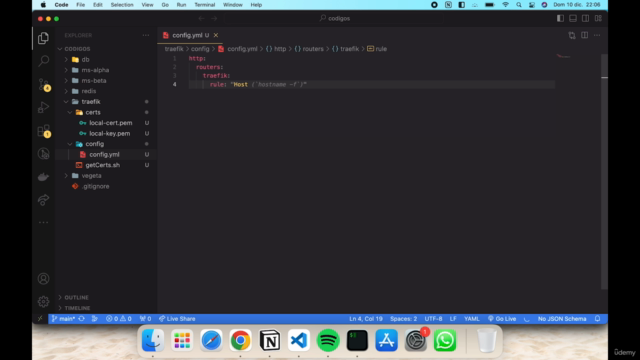Open the Help menu

[x=256, y=5]
